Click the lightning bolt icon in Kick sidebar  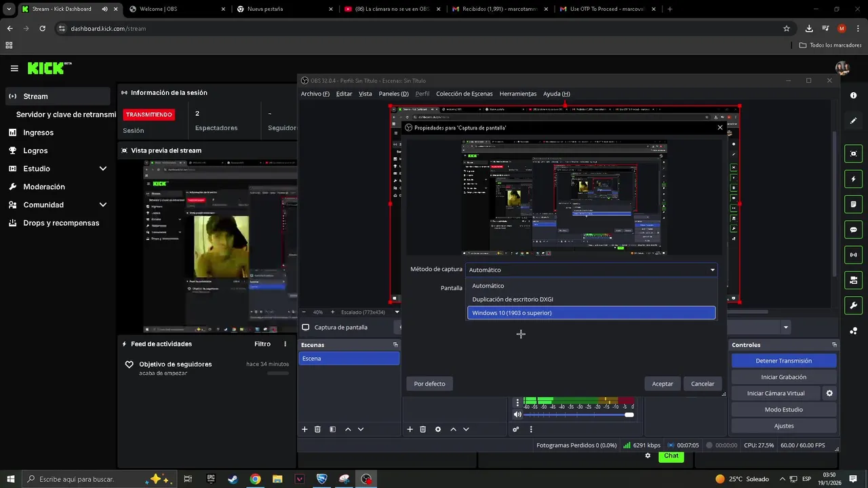tap(854, 179)
